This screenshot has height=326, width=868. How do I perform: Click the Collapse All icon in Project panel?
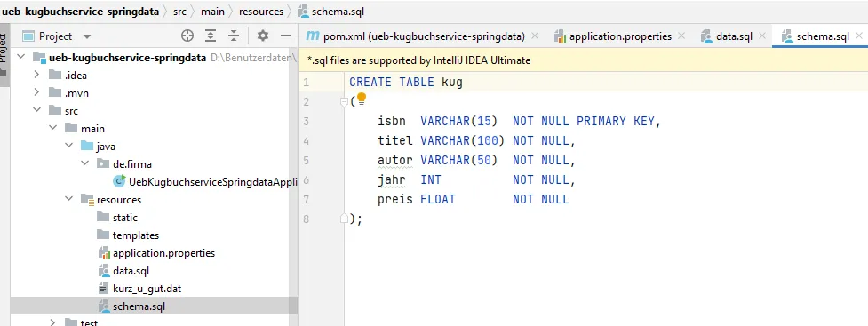(235, 36)
